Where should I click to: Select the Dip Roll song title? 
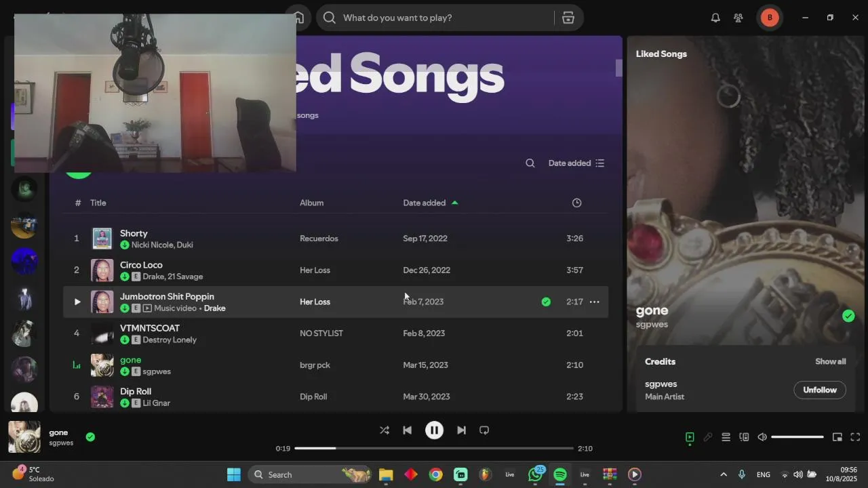[136, 391]
